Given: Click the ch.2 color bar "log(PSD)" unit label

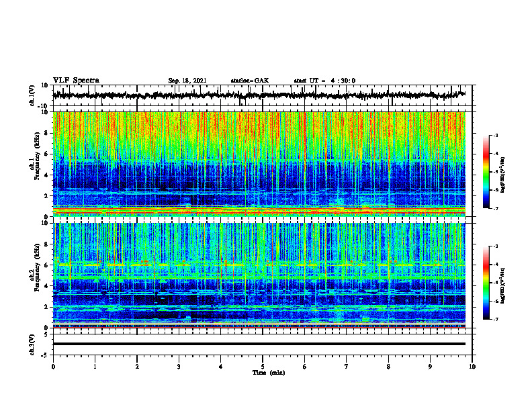Looking at the screenshot, I should coord(503,285).
